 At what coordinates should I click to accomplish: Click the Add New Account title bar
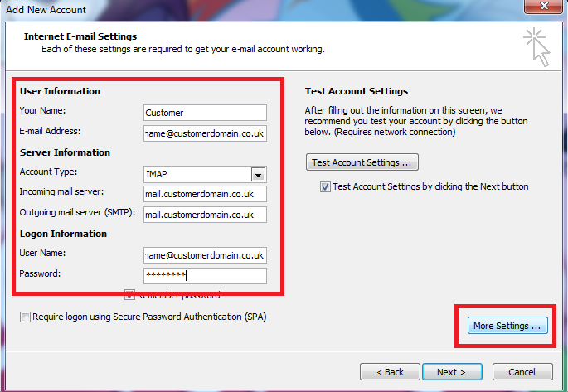tap(249, 7)
